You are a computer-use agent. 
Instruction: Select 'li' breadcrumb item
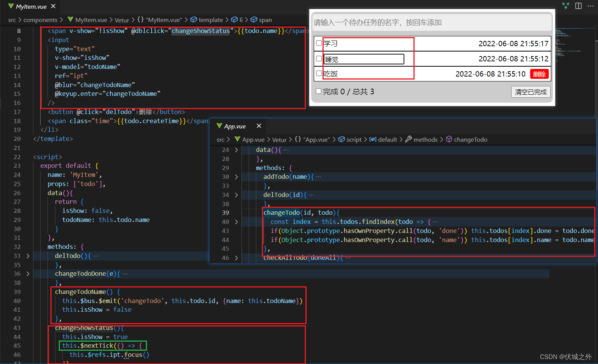pyautogui.click(x=241, y=20)
